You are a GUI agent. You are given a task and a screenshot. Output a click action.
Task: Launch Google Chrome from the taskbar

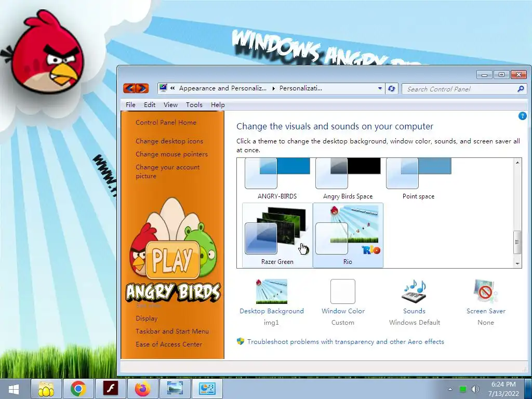(x=78, y=389)
